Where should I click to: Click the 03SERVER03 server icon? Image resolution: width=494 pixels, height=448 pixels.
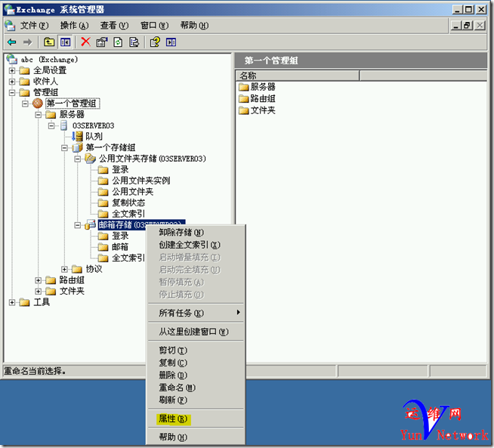[63, 125]
